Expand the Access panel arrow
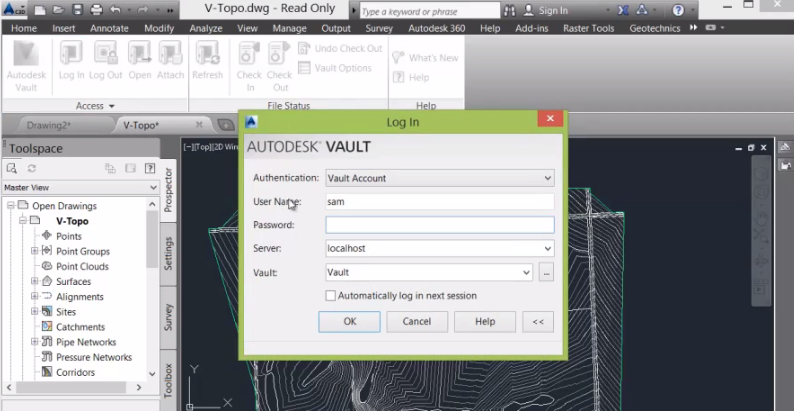Viewport: 794px width, 411px height. [111, 106]
